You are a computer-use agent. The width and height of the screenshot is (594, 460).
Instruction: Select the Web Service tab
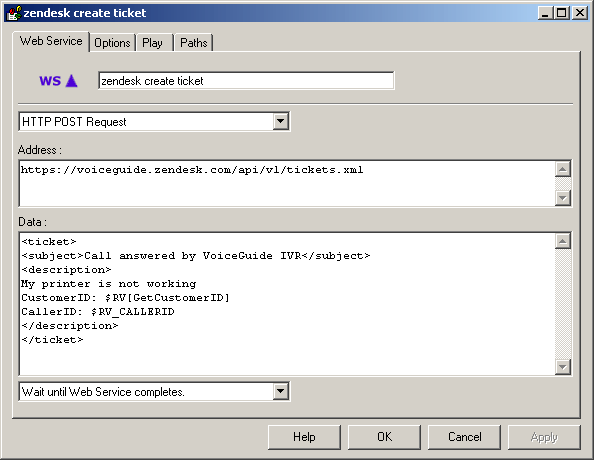(x=51, y=41)
